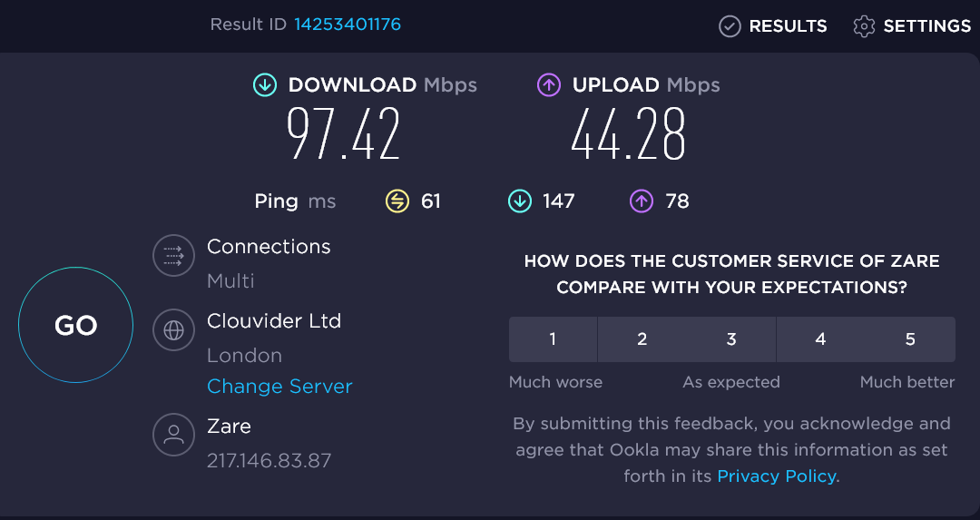
Task: Click the teal download ping icon
Action: (519, 201)
